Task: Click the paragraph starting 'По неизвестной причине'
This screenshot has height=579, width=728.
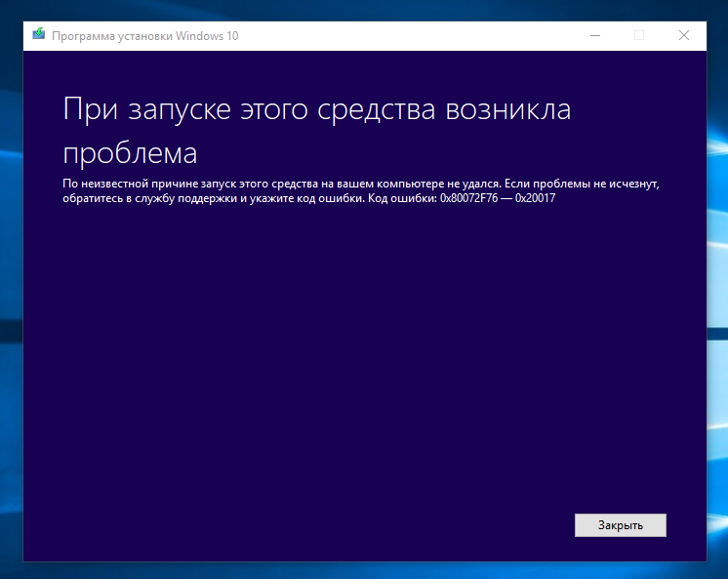Action: tap(361, 191)
